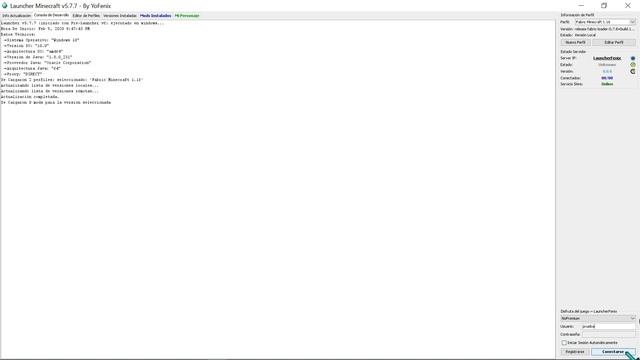Click the LauncherFenix server link
This screenshot has width=640, height=360.
pos(607,58)
